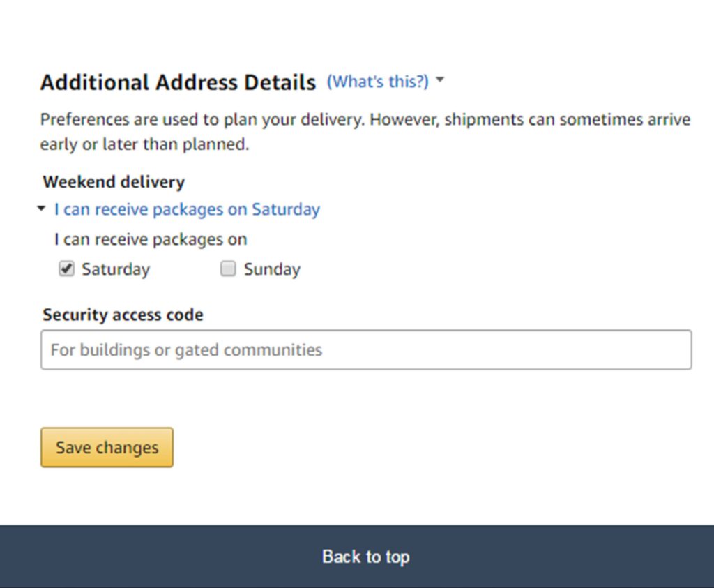This screenshot has width=714, height=588.
Task: Click the disclosure triangle beside weekend delivery option
Action: [x=40, y=209]
